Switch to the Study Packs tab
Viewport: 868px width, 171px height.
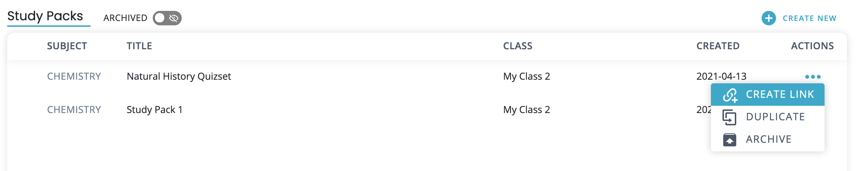point(45,16)
